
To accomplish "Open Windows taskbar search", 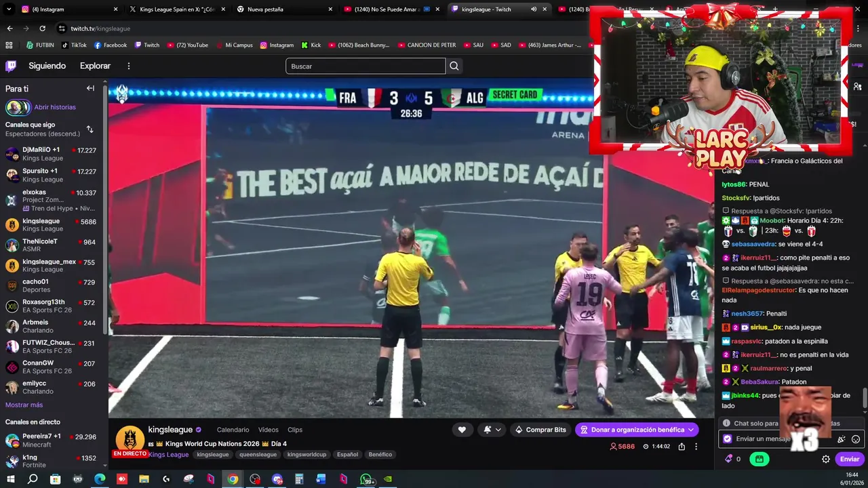I will pyautogui.click(x=33, y=479).
